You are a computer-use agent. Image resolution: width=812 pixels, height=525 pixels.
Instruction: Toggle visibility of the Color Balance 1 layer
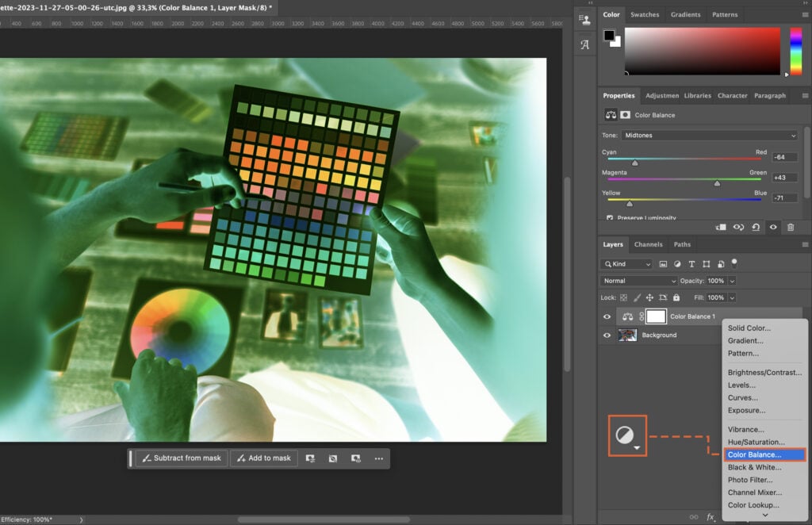coord(607,316)
